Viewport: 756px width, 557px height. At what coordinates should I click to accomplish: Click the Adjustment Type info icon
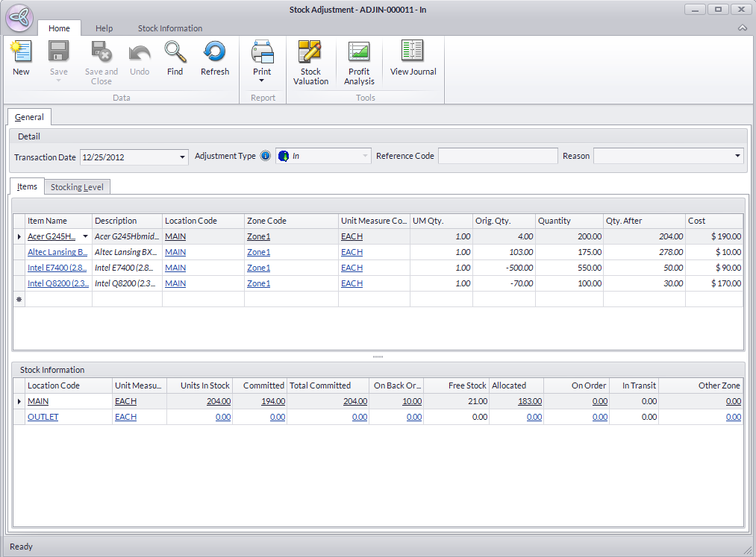266,157
